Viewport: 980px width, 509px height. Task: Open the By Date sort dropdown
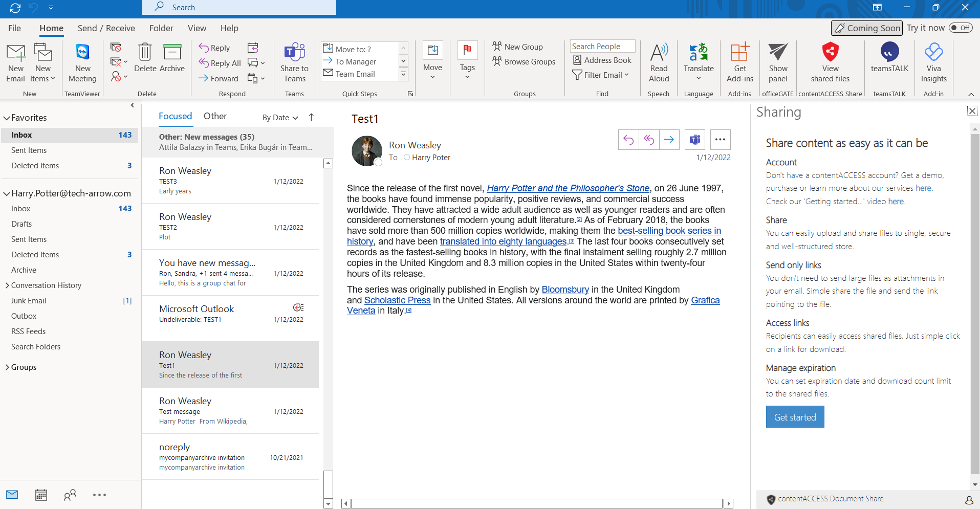[280, 118]
